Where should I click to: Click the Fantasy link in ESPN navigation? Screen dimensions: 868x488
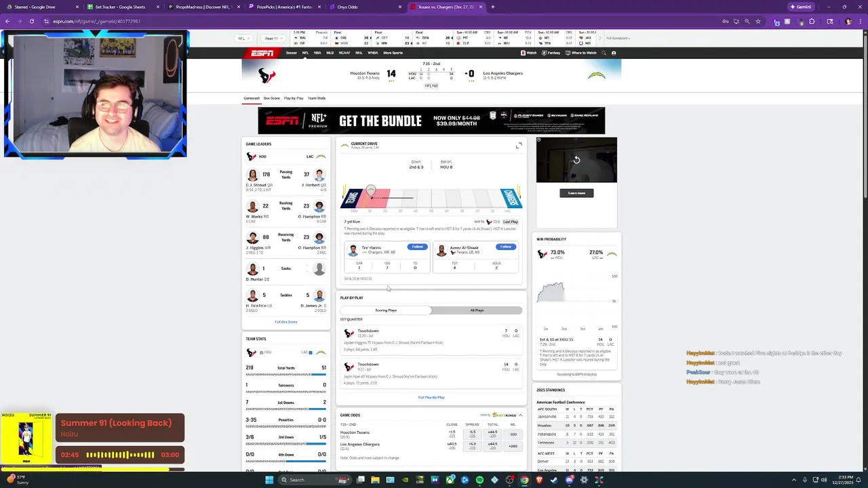(551, 53)
